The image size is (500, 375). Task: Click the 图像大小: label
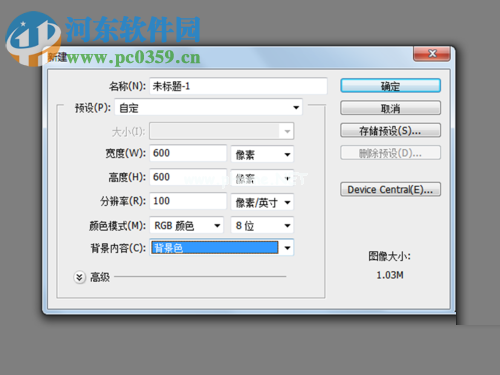pyautogui.click(x=389, y=256)
